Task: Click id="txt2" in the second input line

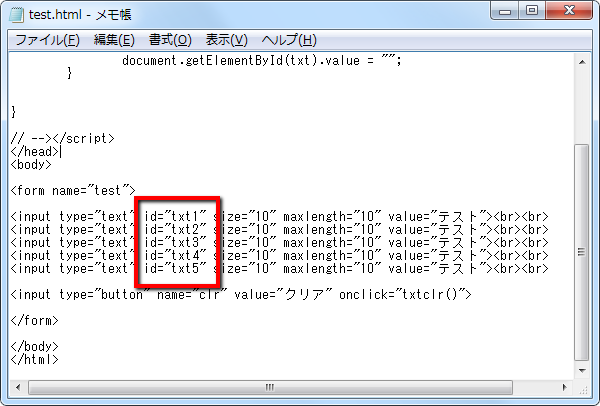Action: coord(175,230)
